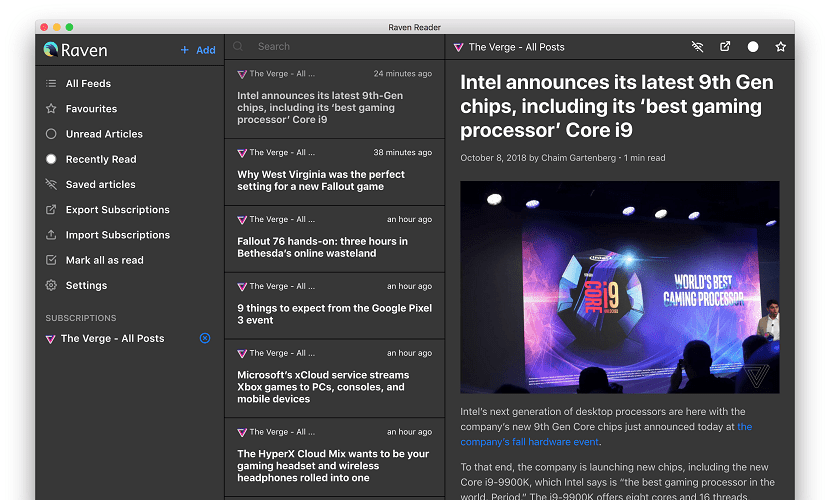Viewport: 830px width, 500px height.
Task: Click the Settings gear icon
Action: coord(51,285)
